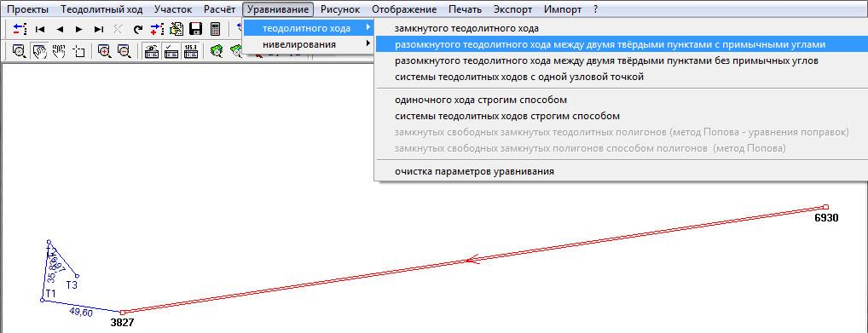The image size is (868, 333).
Task: Select очистка параметров уравнивания
Action: pyautogui.click(x=474, y=171)
